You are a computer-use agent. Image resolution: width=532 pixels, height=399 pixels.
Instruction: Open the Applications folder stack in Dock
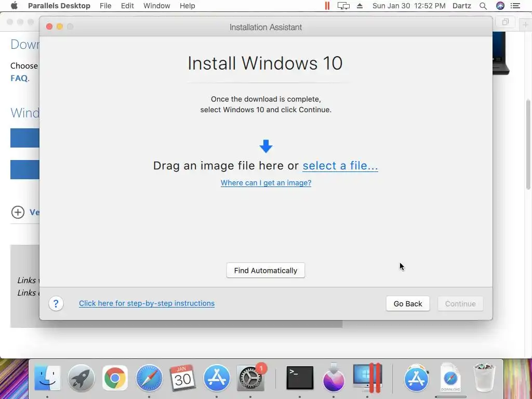coord(417,378)
